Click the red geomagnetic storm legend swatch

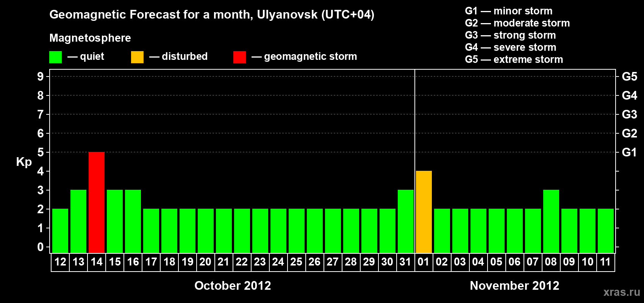click(x=239, y=57)
